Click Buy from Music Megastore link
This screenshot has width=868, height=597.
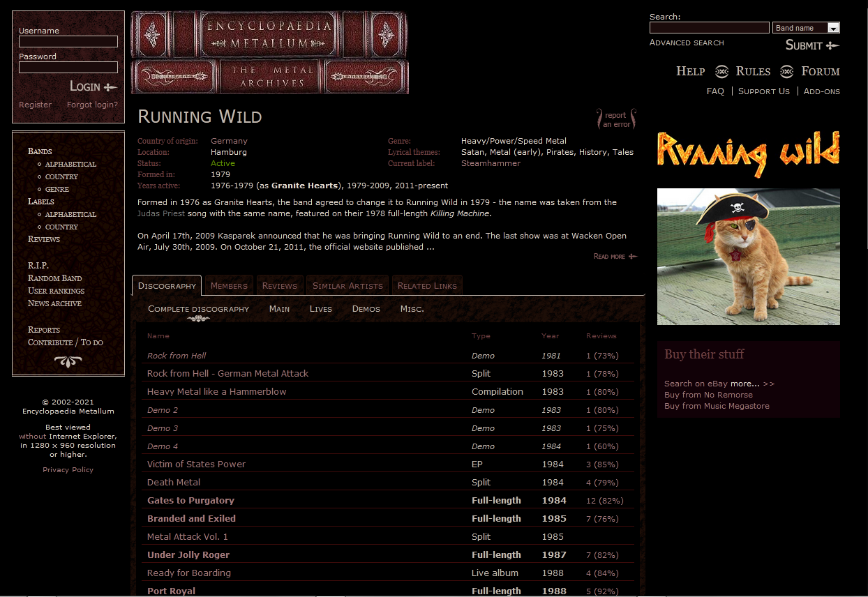717,406
